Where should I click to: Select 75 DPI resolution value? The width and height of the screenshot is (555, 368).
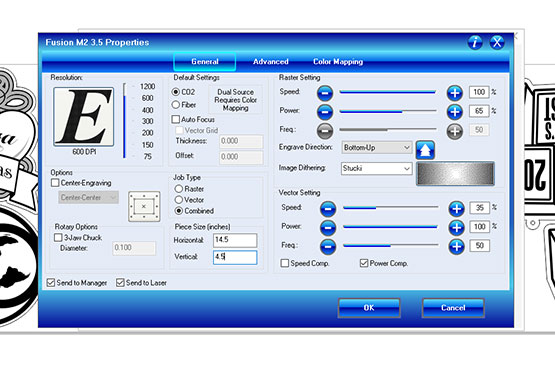point(148,156)
